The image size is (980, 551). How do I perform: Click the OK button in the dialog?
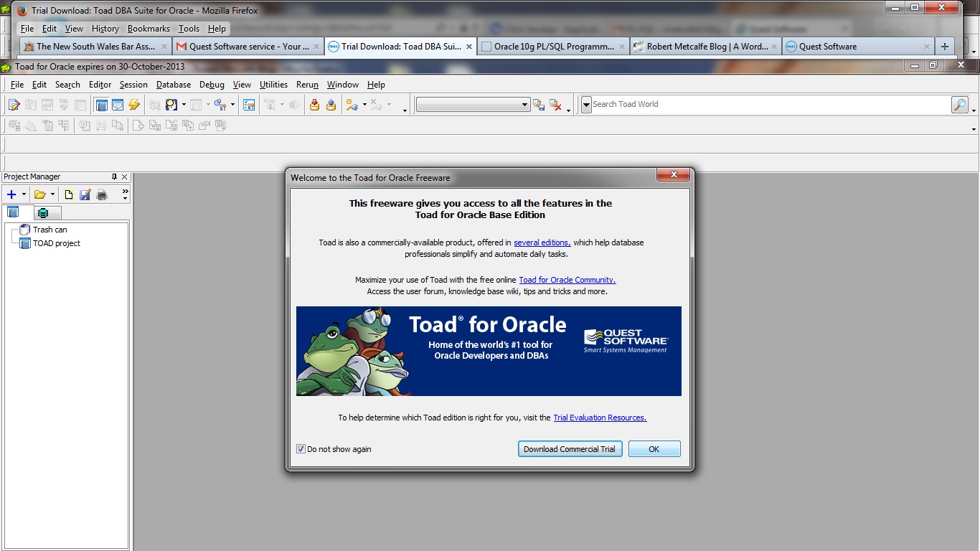(x=654, y=449)
